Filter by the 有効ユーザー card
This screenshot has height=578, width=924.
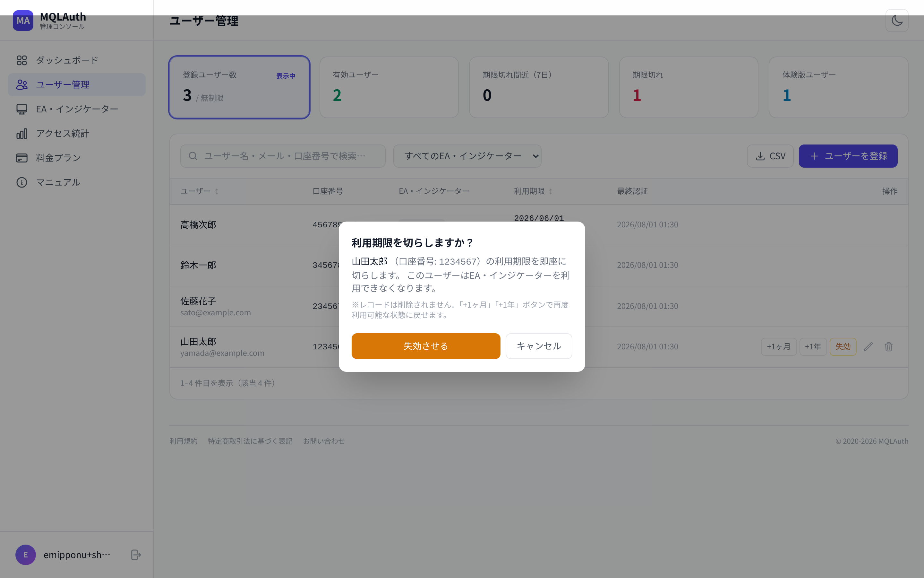click(389, 87)
